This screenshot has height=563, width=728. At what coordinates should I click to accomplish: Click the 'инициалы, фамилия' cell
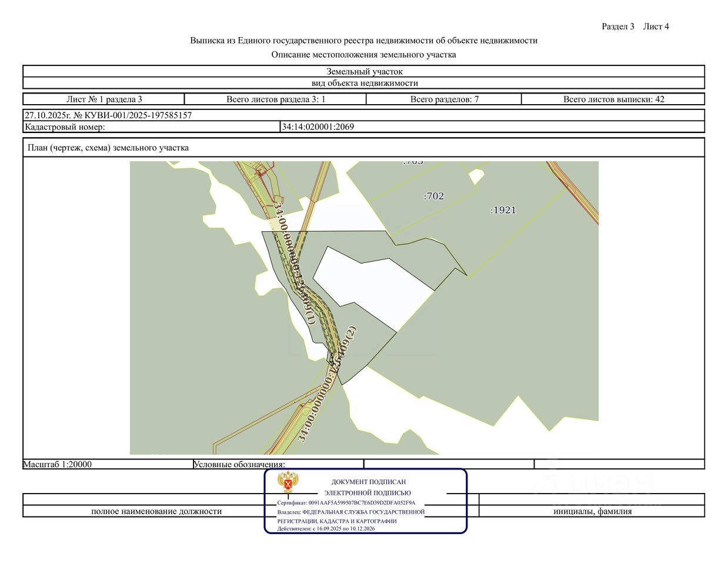[592, 511]
